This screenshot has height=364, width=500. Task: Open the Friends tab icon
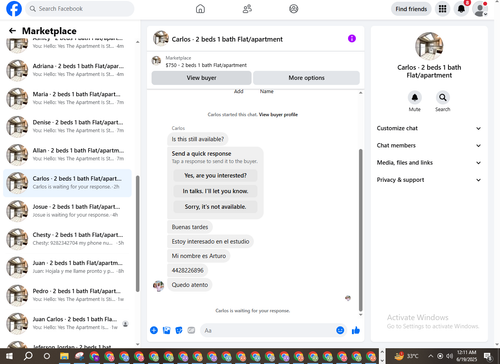point(247,9)
